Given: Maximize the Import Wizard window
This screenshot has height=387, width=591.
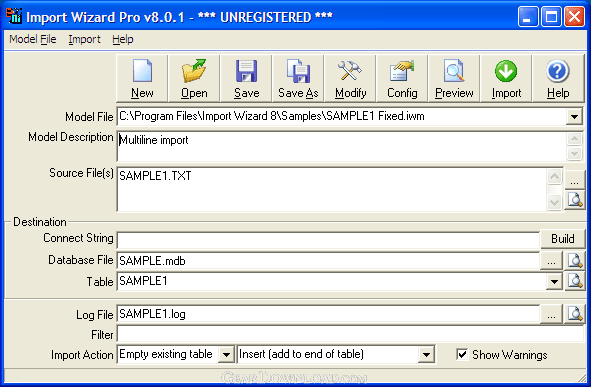Looking at the screenshot, I should [x=551, y=17].
